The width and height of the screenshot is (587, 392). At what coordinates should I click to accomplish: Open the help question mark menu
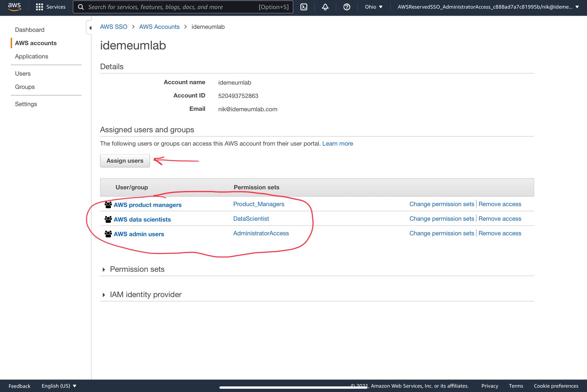point(347,7)
